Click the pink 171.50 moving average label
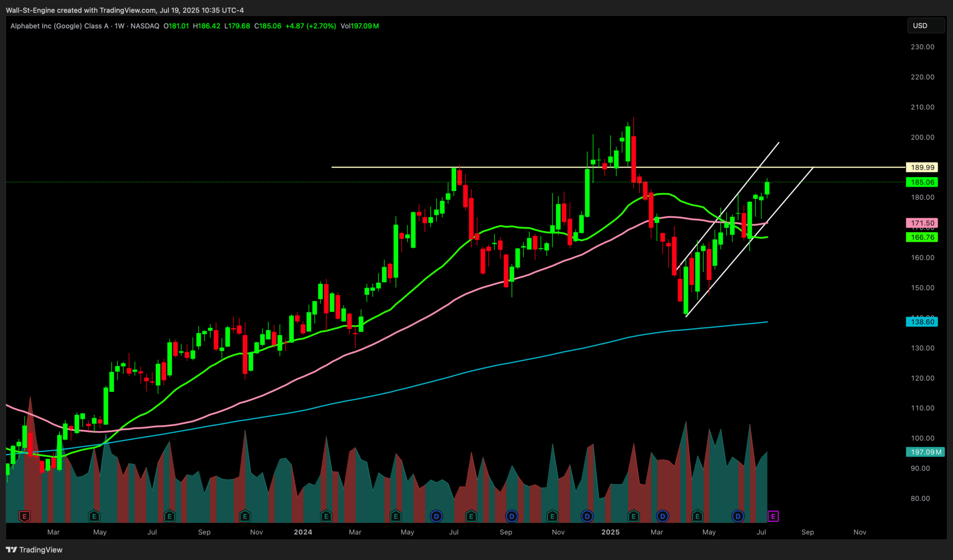 pos(922,223)
